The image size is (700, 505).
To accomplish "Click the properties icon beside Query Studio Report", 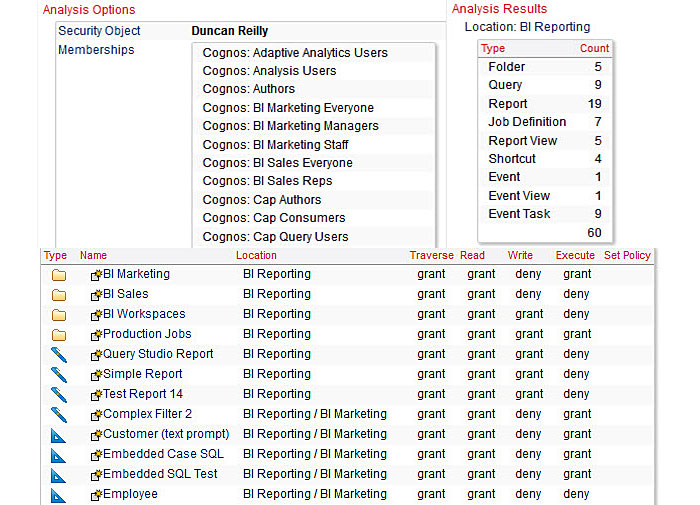I will [x=96, y=355].
